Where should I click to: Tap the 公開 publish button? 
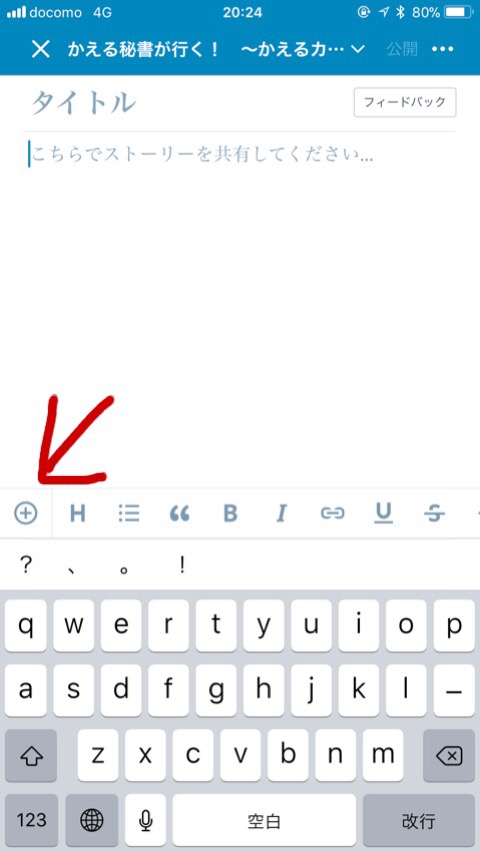click(x=402, y=49)
